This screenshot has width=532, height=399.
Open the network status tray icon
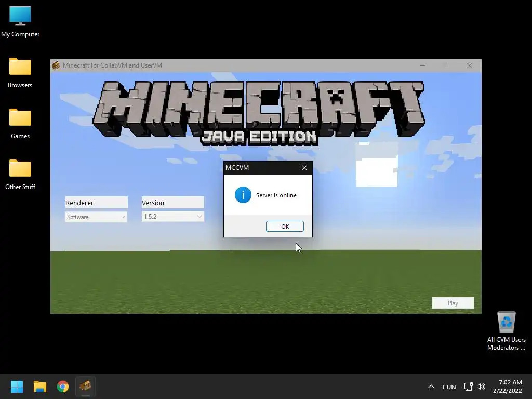click(x=468, y=387)
